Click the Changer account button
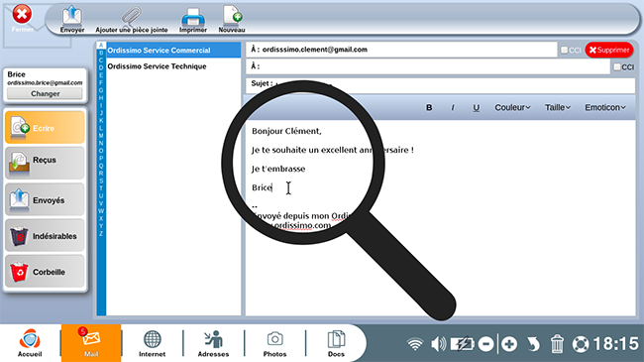The image size is (644, 362). click(45, 94)
